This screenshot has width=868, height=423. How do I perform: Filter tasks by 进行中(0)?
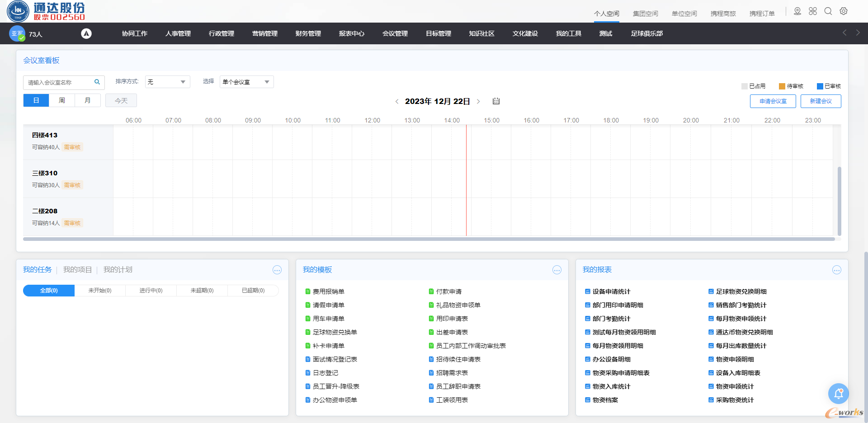pos(151,291)
